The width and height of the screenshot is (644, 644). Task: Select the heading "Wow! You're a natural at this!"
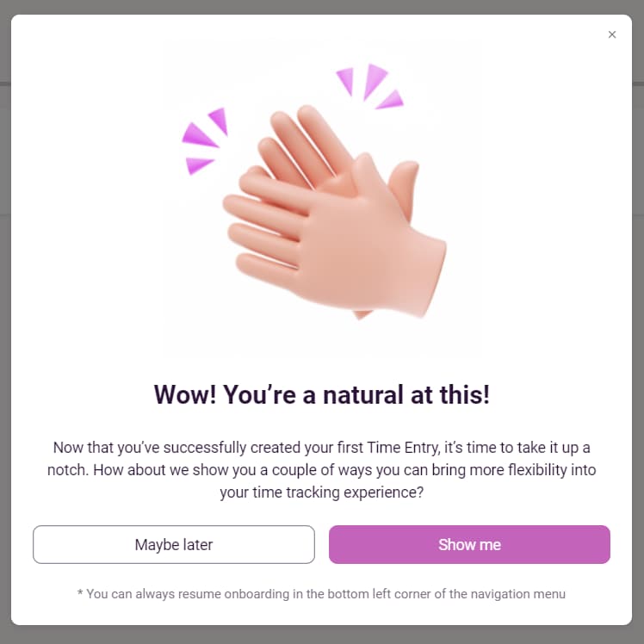(x=322, y=394)
